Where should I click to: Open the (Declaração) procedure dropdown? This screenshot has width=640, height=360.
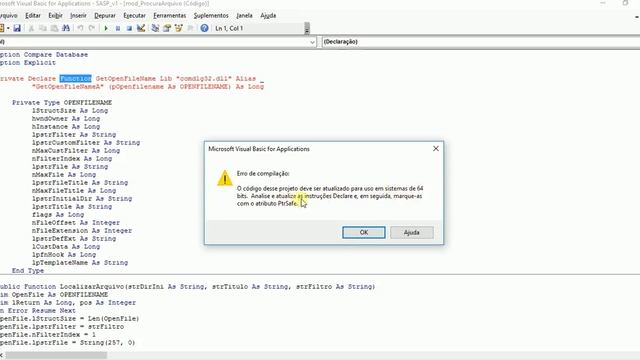tap(481, 42)
